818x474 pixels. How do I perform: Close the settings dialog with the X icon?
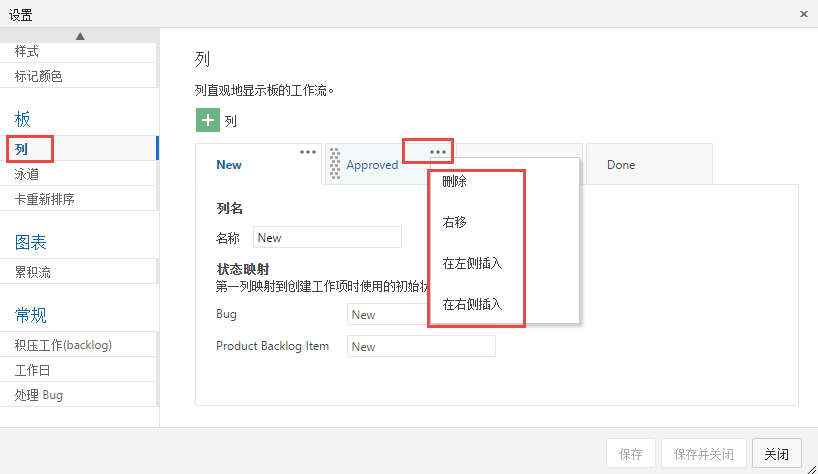(804, 14)
